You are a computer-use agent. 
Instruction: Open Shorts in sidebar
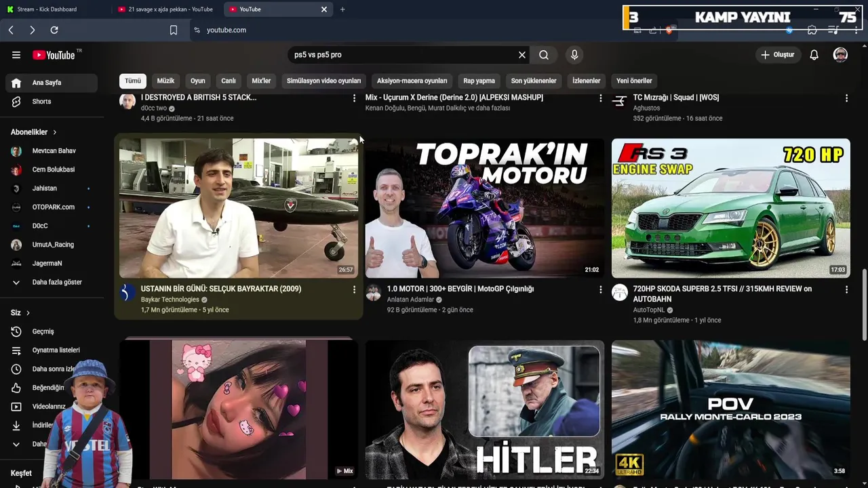(52, 102)
